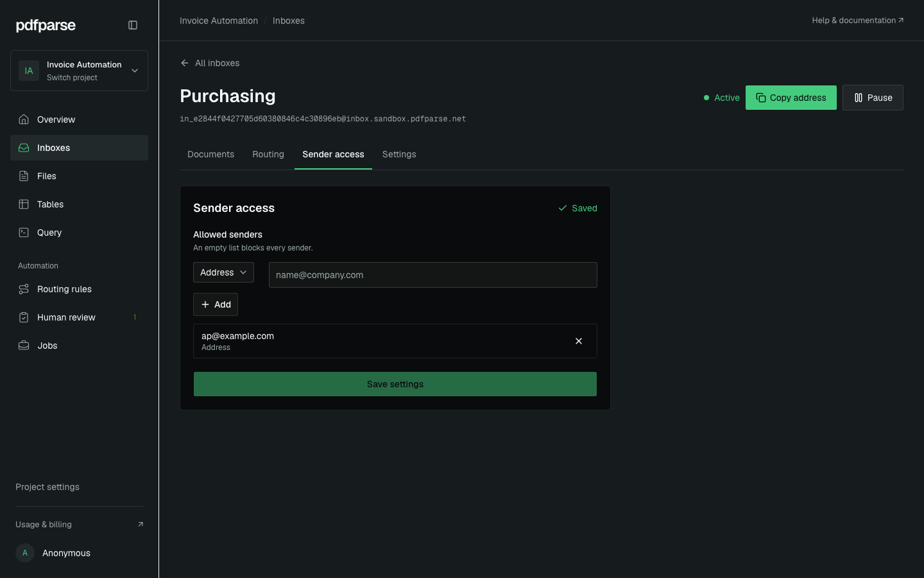The width and height of the screenshot is (924, 578).
Task: Open Files in the sidebar
Action: click(79, 176)
